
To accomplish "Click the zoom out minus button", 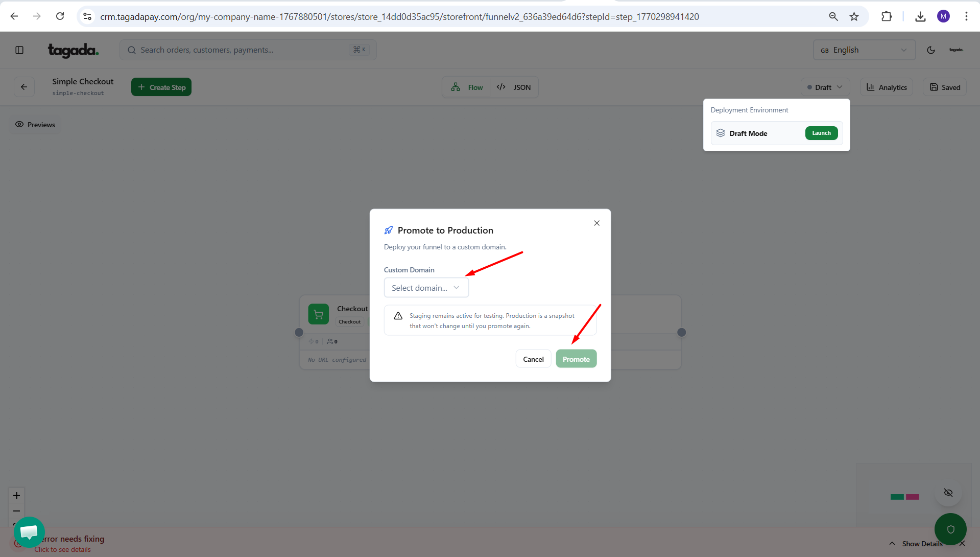I will click(16, 511).
